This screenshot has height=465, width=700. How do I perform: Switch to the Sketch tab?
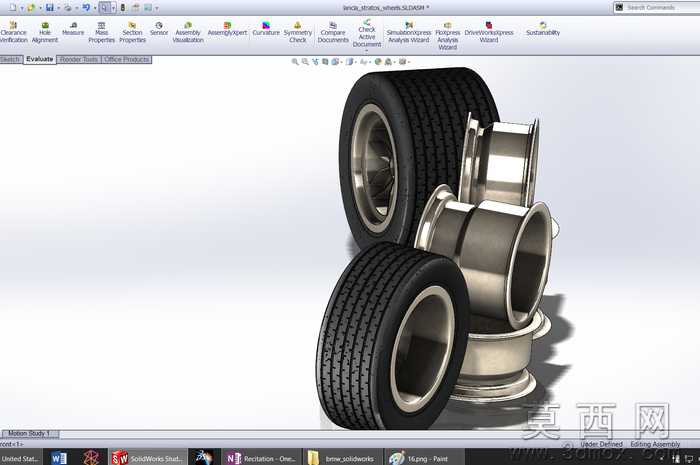tap(10, 59)
